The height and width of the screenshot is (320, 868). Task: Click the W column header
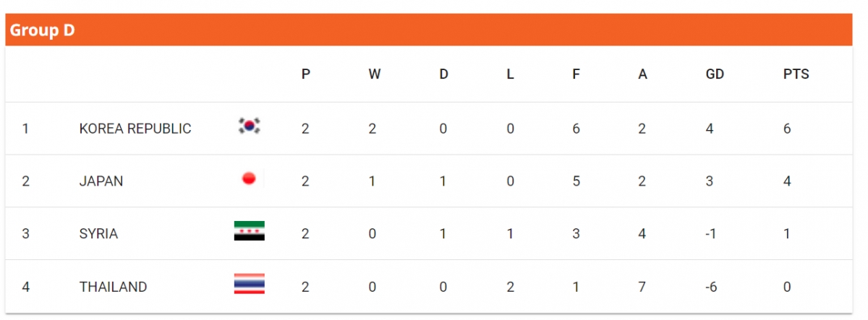374,74
